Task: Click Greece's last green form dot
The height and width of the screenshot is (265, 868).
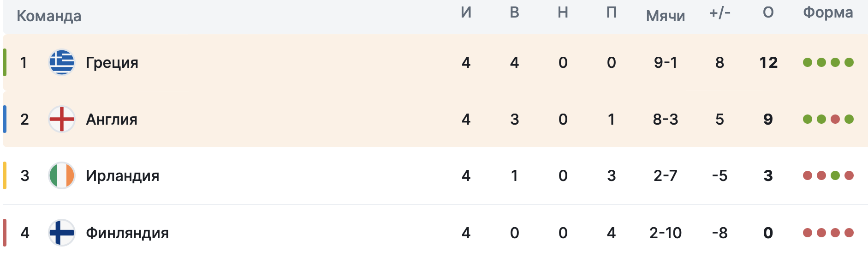Action: pyautogui.click(x=849, y=62)
